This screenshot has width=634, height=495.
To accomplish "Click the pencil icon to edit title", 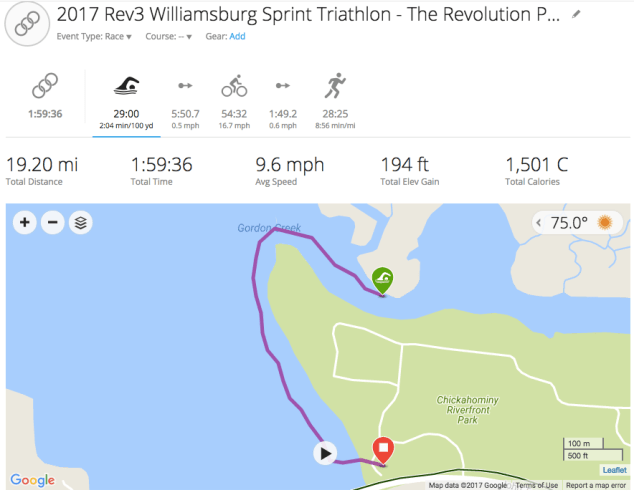I will [x=575, y=15].
